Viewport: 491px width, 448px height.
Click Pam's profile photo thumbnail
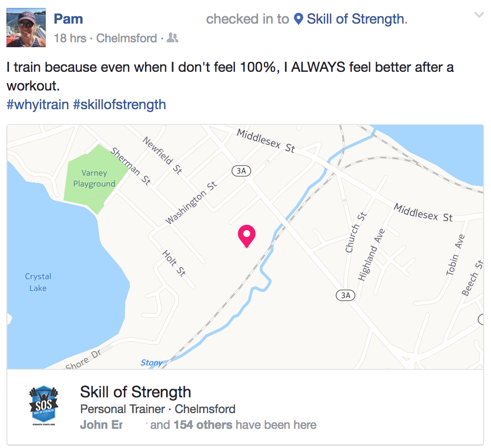[26, 28]
